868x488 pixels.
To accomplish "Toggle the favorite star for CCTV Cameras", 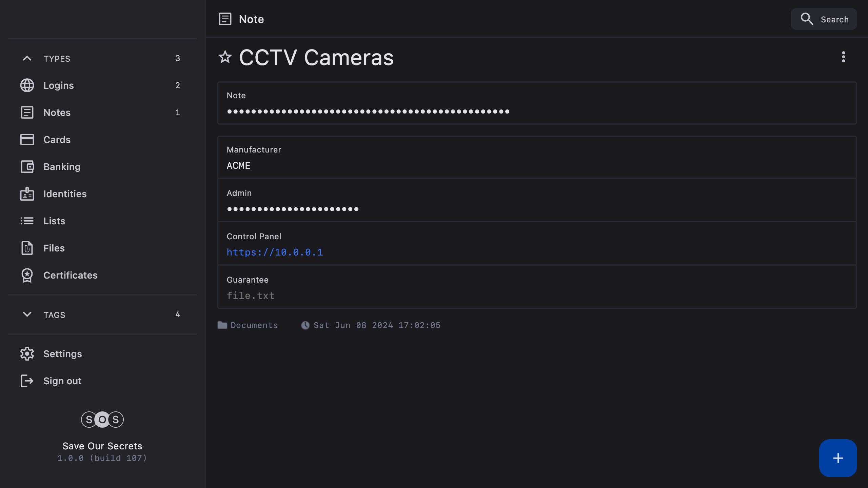I will (225, 57).
